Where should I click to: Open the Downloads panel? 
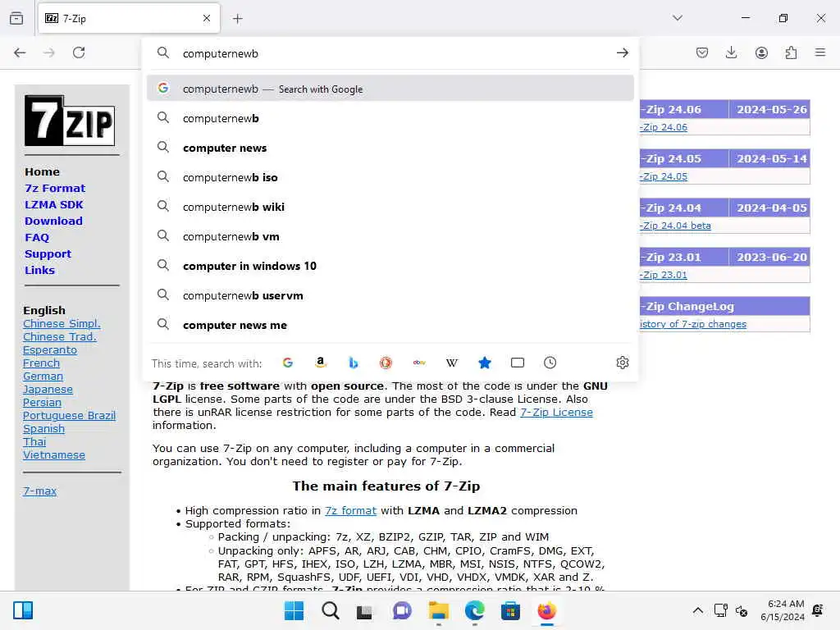click(731, 52)
